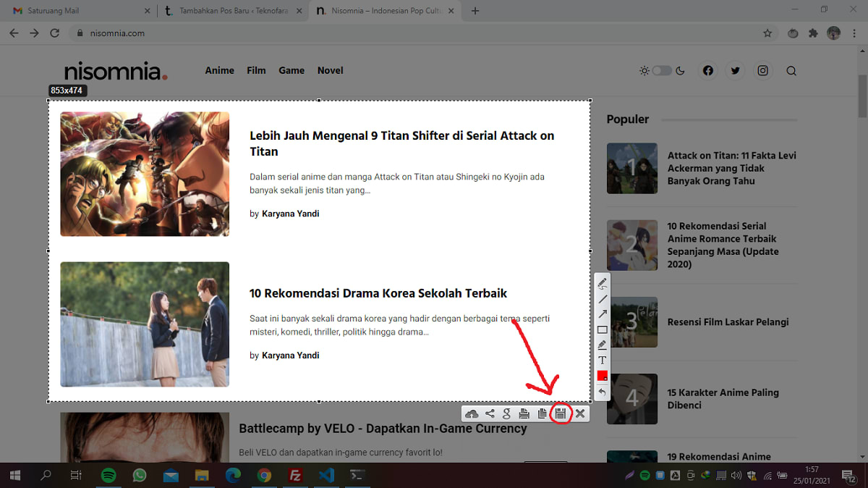Open Spotify from the taskbar
The width and height of the screenshot is (868, 488).
click(109, 476)
